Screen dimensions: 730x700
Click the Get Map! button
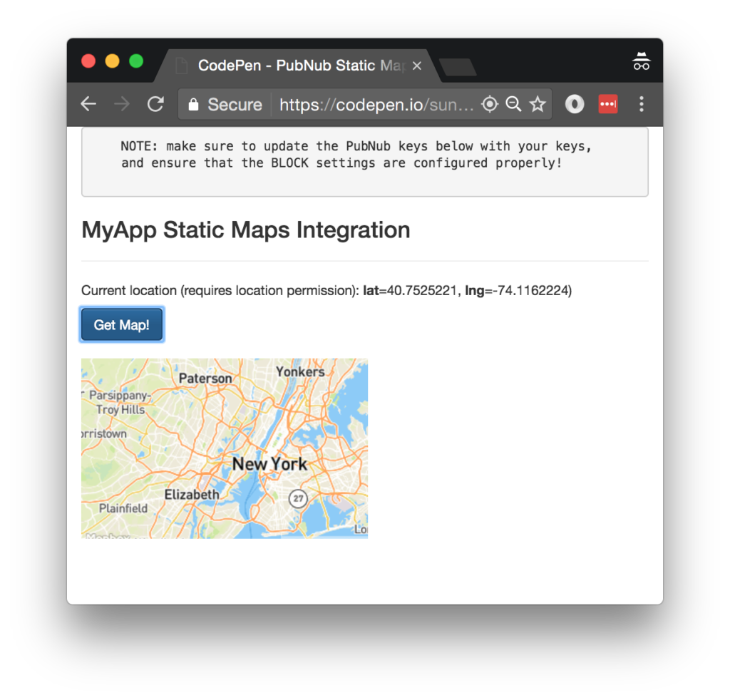tap(121, 324)
